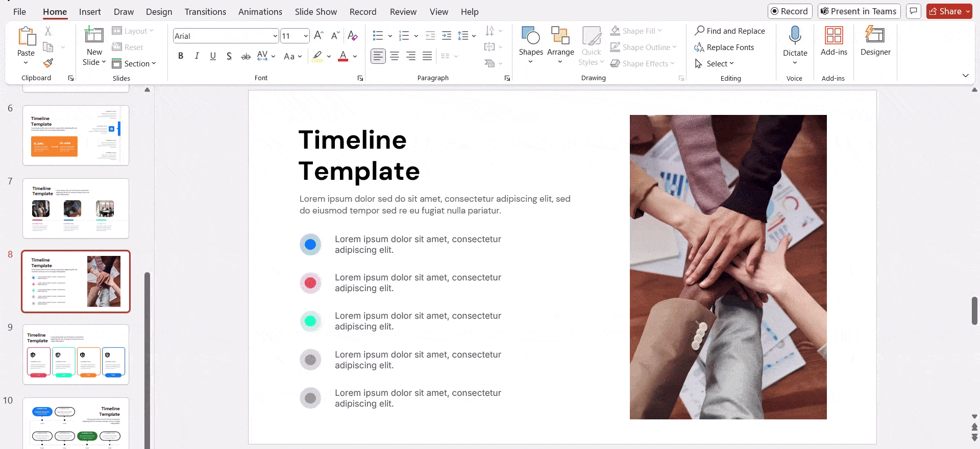Click Find and Replace
The height and width of the screenshot is (449, 980).
[x=730, y=31]
